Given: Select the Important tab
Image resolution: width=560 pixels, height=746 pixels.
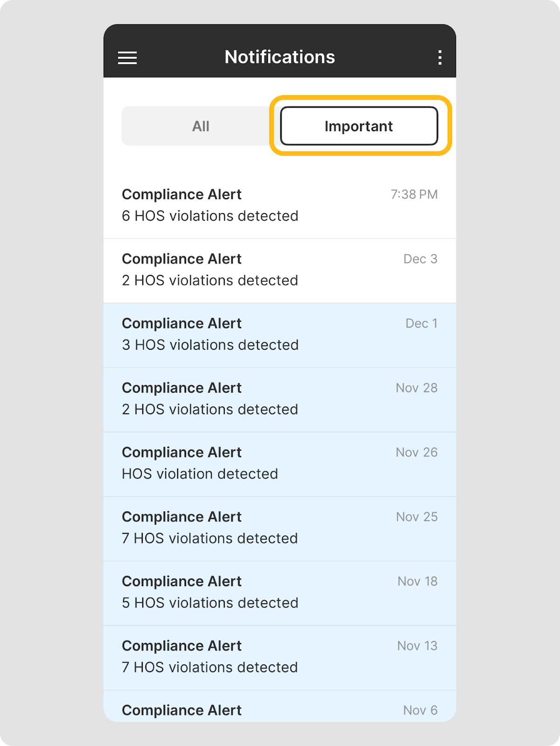Looking at the screenshot, I should tap(359, 126).
